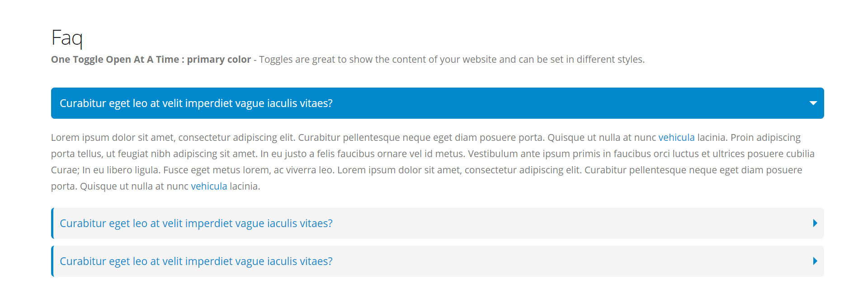
Task: Open the vehicula link on the last line
Action: click(209, 186)
